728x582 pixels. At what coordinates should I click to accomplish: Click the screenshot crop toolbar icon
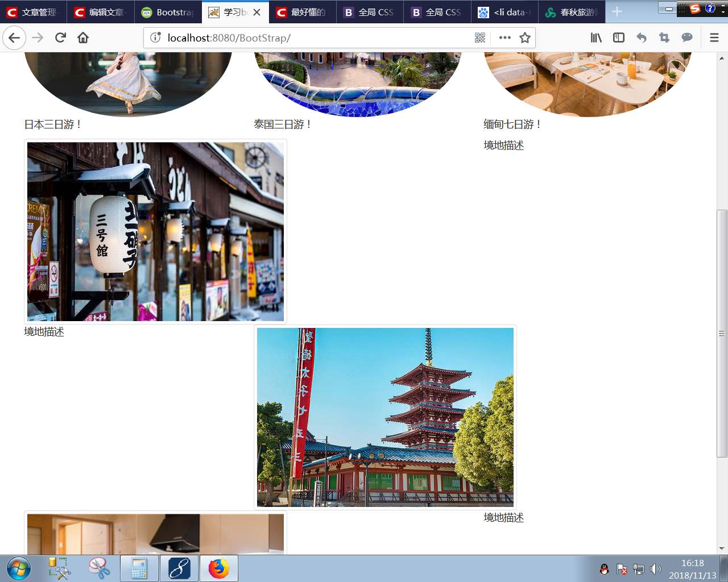[664, 38]
